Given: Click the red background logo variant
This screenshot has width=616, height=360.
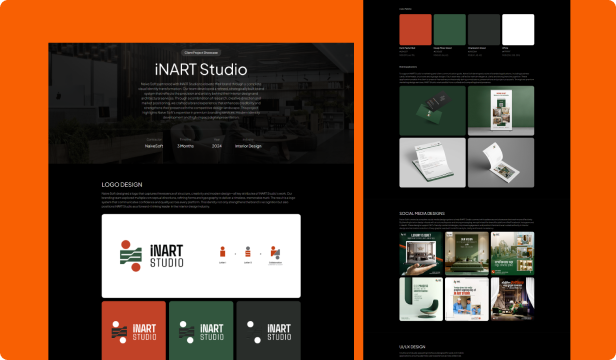Looking at the screenshot, I should click(x=134, y=331).
